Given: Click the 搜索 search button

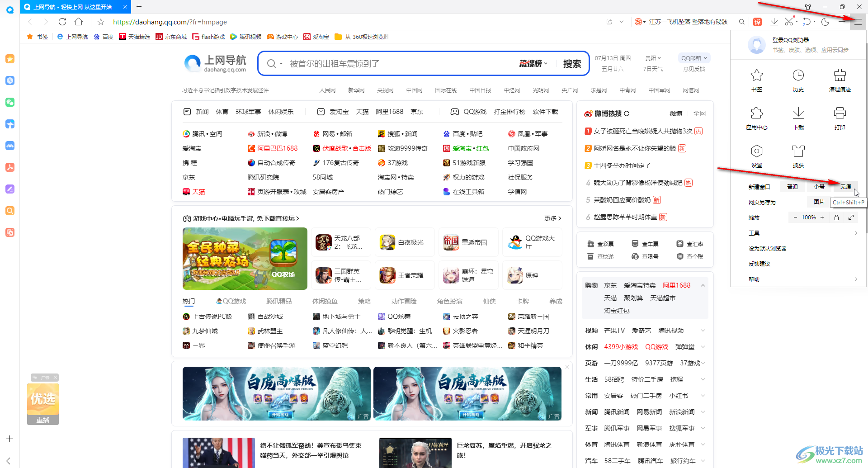Looking at the screenshot, I should [572, 64].
